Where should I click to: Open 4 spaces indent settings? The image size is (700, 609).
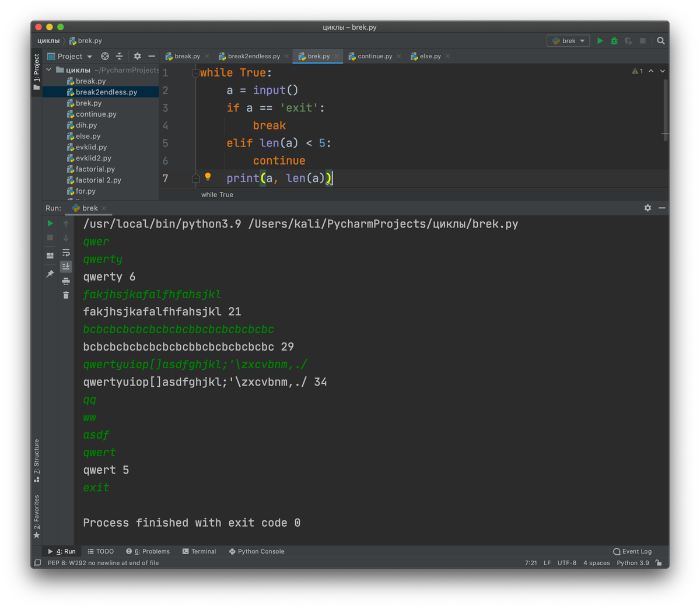596,563
